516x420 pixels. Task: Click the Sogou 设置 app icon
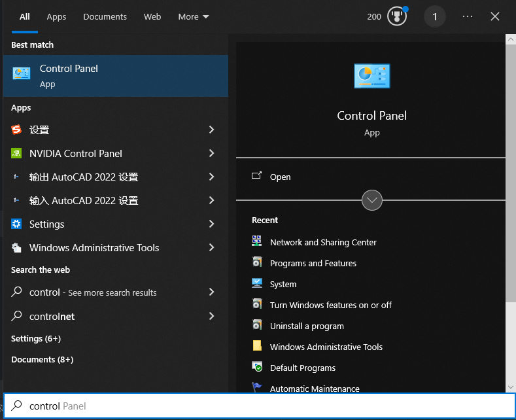(16, 130)
